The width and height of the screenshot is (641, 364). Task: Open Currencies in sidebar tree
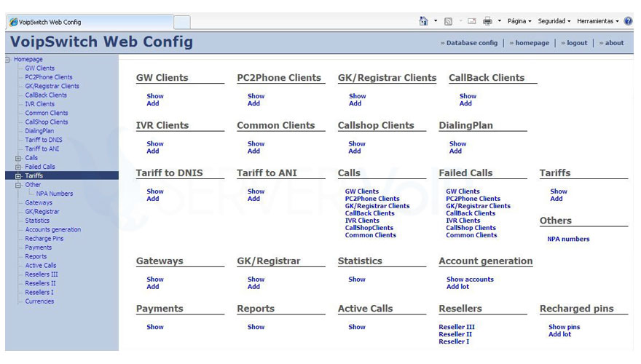(39, 301)
